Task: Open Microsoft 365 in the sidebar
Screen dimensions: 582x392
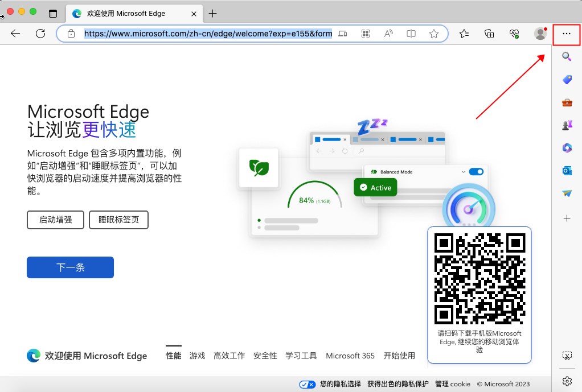Action: [567, 148]
